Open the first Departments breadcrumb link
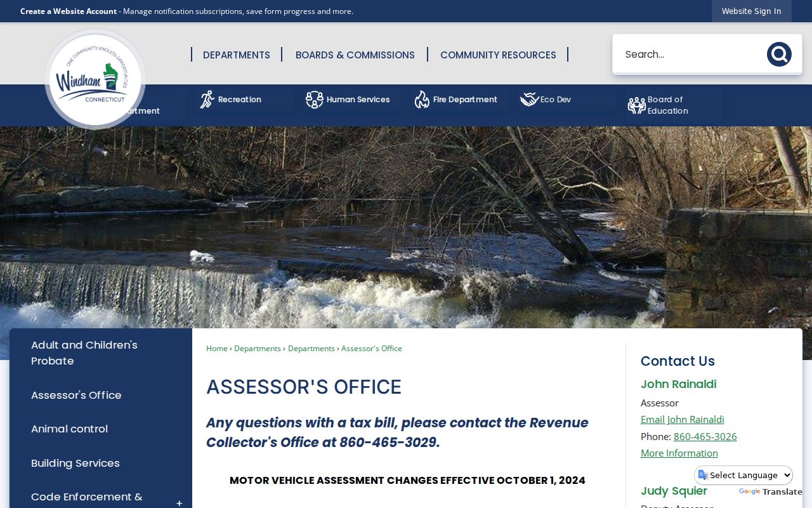Viewport: 812px width, 508px height. [258, 349]
